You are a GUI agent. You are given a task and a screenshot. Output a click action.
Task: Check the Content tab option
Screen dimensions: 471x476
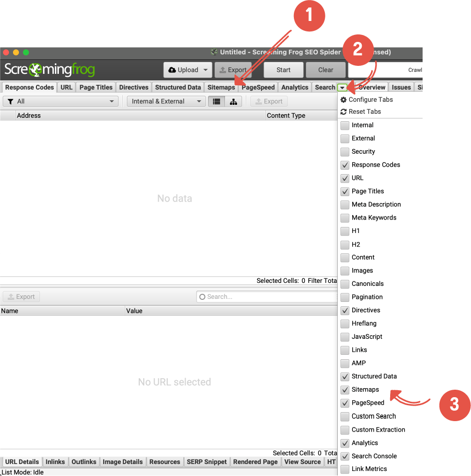345,257
